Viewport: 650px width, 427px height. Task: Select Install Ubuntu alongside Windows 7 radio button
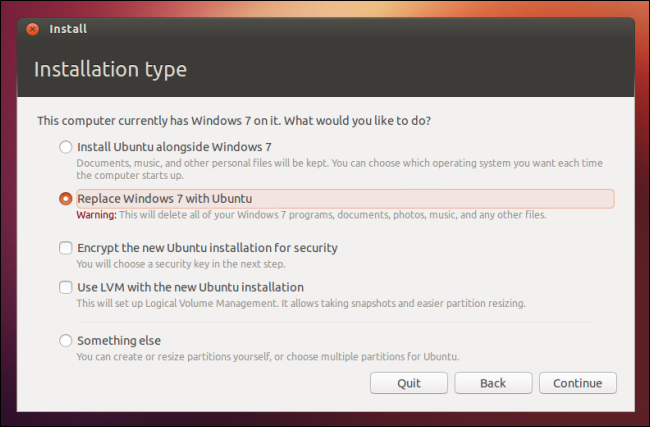coord(65,147)
